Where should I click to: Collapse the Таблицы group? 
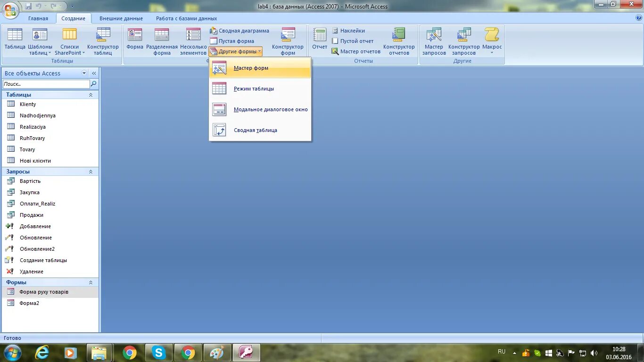tap(91, 95)
